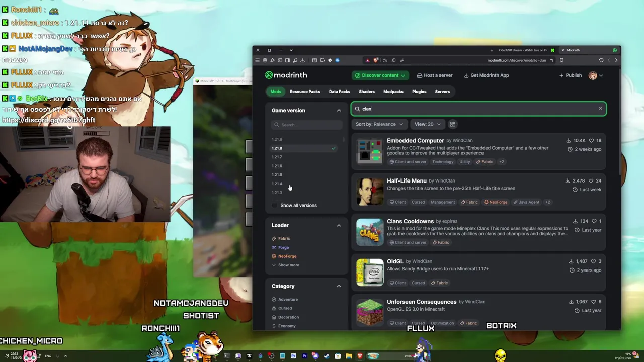Click the Get Modrinth App link
Viewport: 644px width, 362px height.
(486, 75)
